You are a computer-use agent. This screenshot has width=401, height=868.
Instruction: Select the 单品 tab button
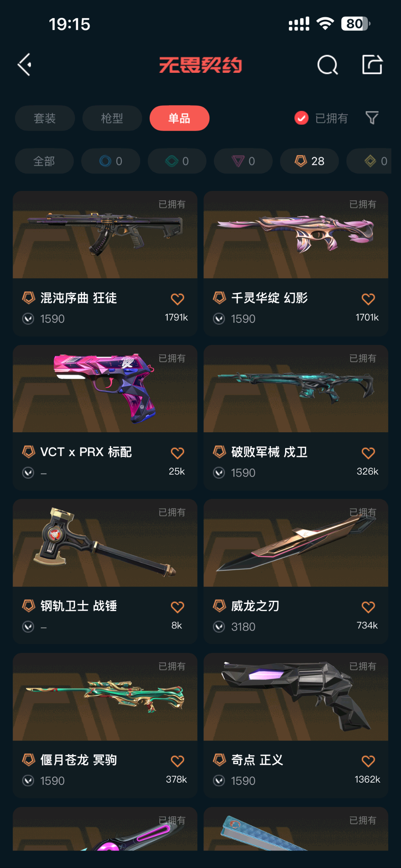[x=179, y=118]
